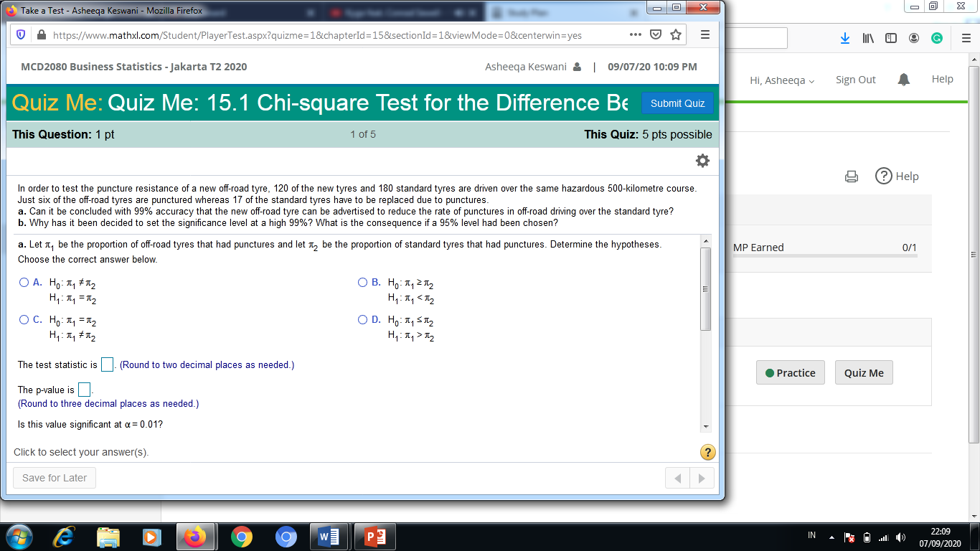Viewport: 980px width, 551px height.
Task: Select answer choice C for the hypotheses
Action: [24, 319]
